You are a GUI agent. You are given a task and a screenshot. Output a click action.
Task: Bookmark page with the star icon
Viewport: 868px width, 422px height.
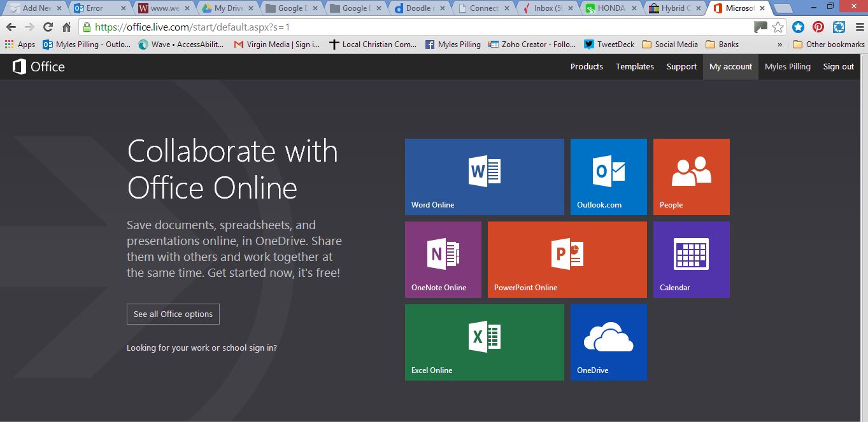778,27
